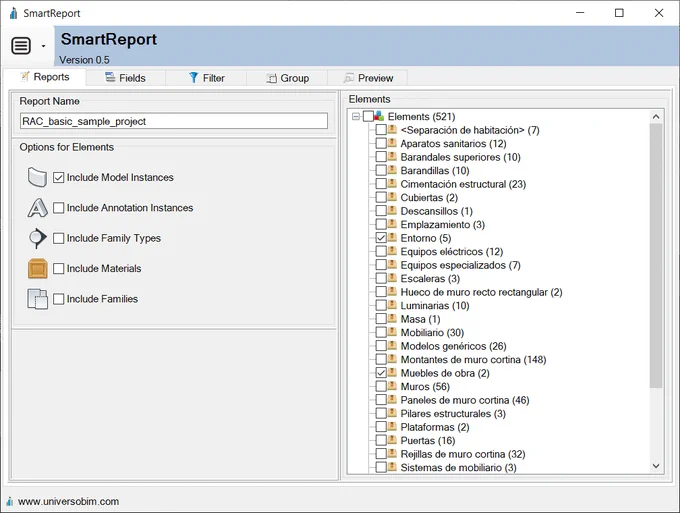Enable Include Annotation Instances
The height and width of the screenshot is (513, 680).
pos(59,208)
